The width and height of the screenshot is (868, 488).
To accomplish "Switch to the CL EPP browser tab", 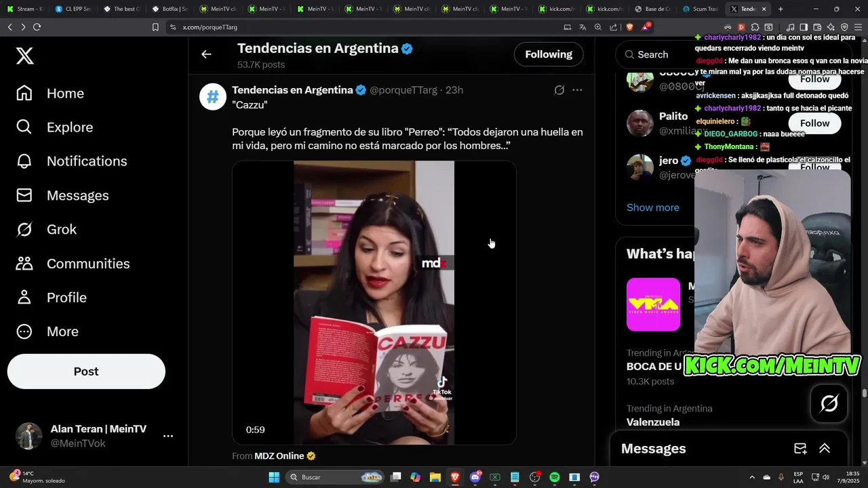I will click(73, 9).
